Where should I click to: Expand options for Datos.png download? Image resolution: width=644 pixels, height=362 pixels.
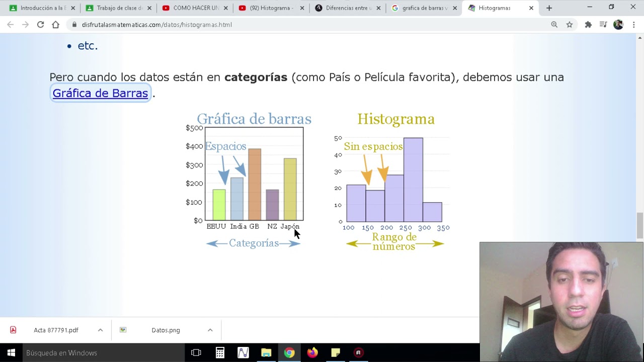point(210,330)
